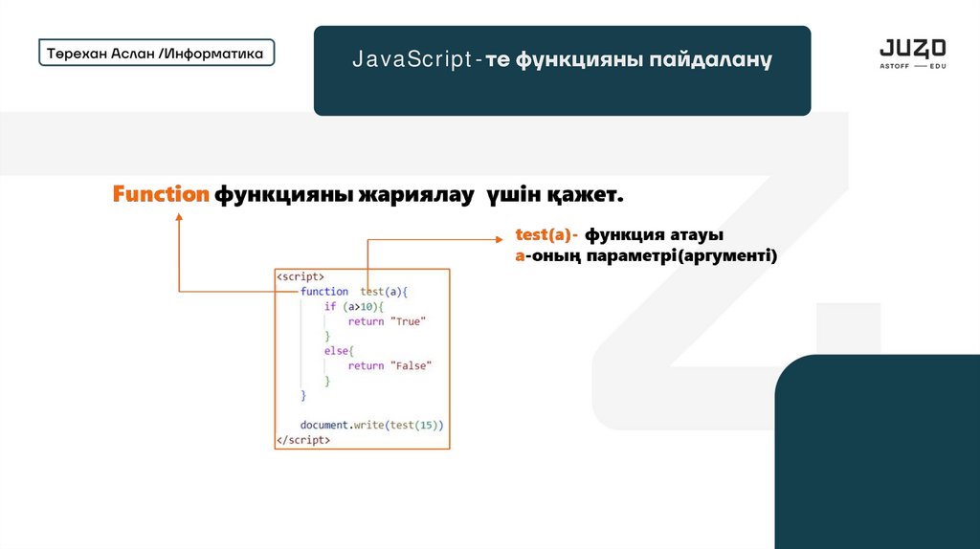Select the 'Төрехан Аслан /Информатика' label box
980x549 pixels.
[156, 54]
